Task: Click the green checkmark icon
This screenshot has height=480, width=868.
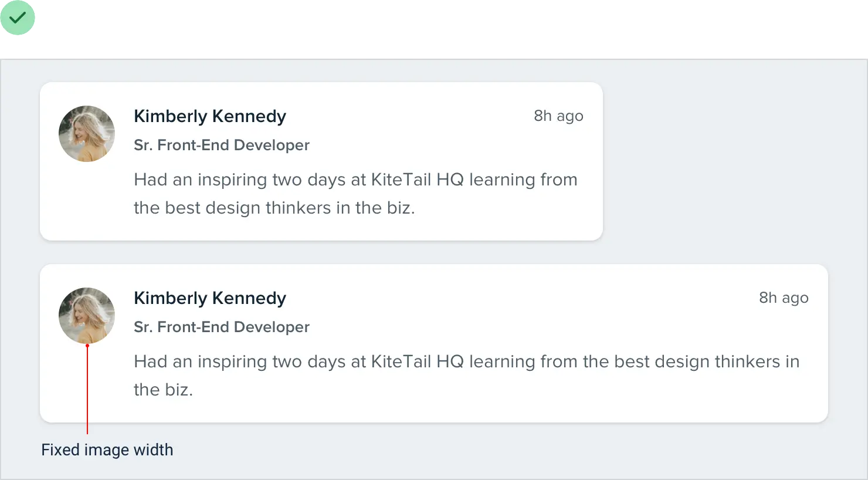Action: [18, 18]
